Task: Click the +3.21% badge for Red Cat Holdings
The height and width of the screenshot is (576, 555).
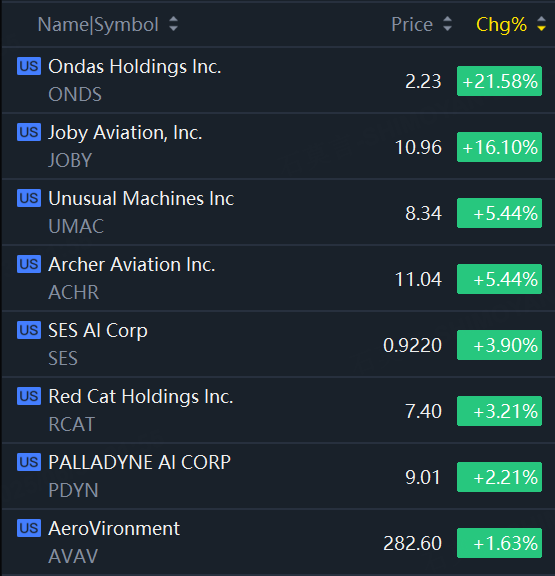Action: pos(499,411)
